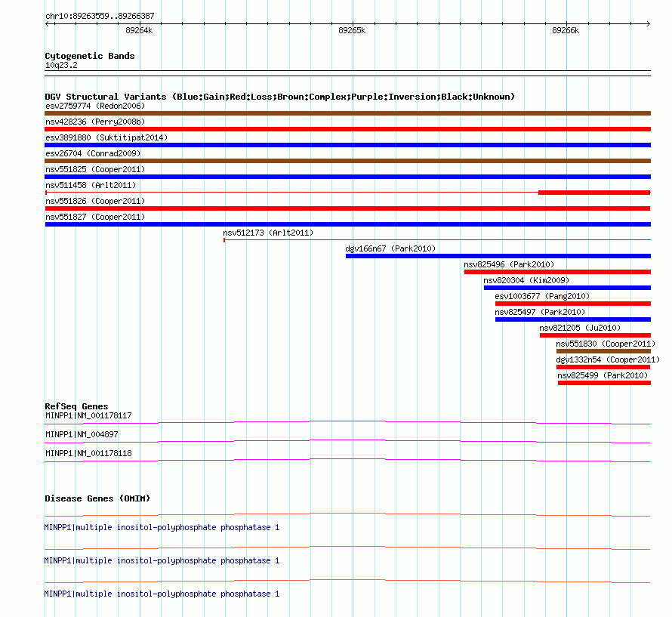The image size is (672, 617).
Task: Select the dgv1332n54 (Cooper2011) label
Action: click(x=608, y=359)
